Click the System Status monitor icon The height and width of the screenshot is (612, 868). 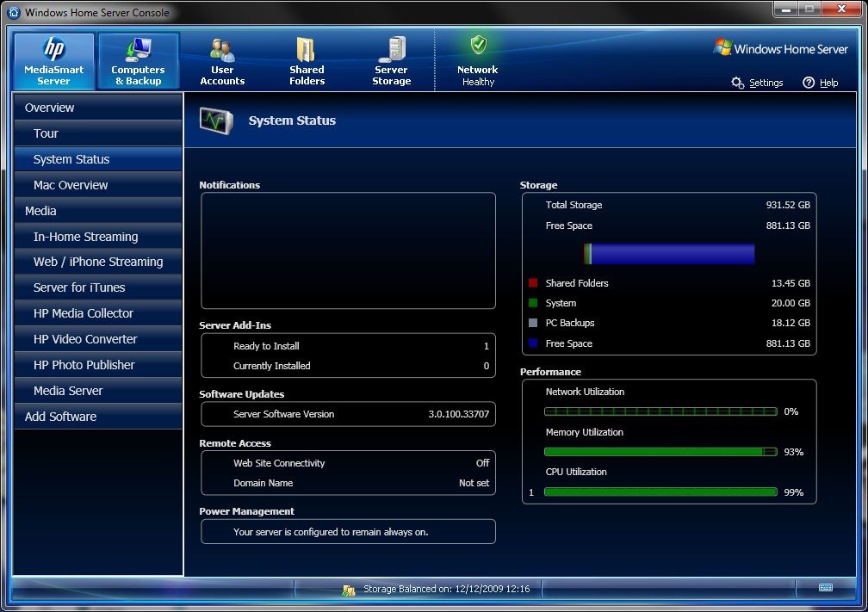click(216, 121)
